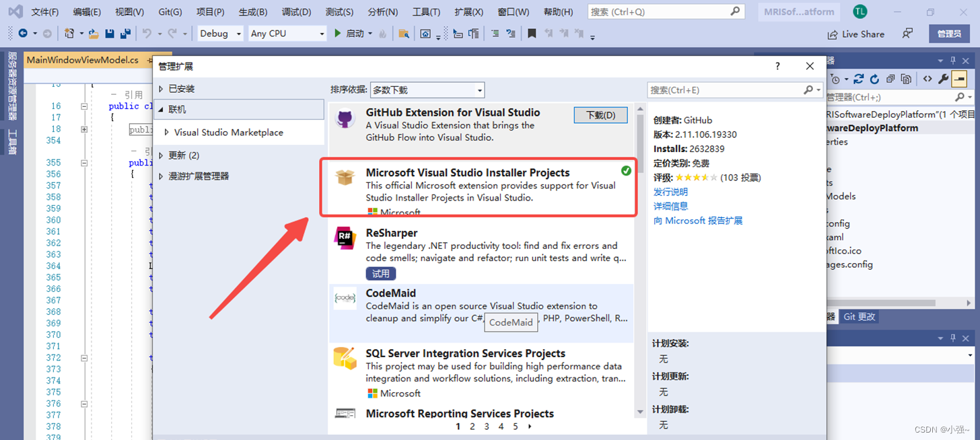The width and height of the screenshot is (980, 440).
Task: Click the 管理员 button
Action: click(x=949, y=34)
